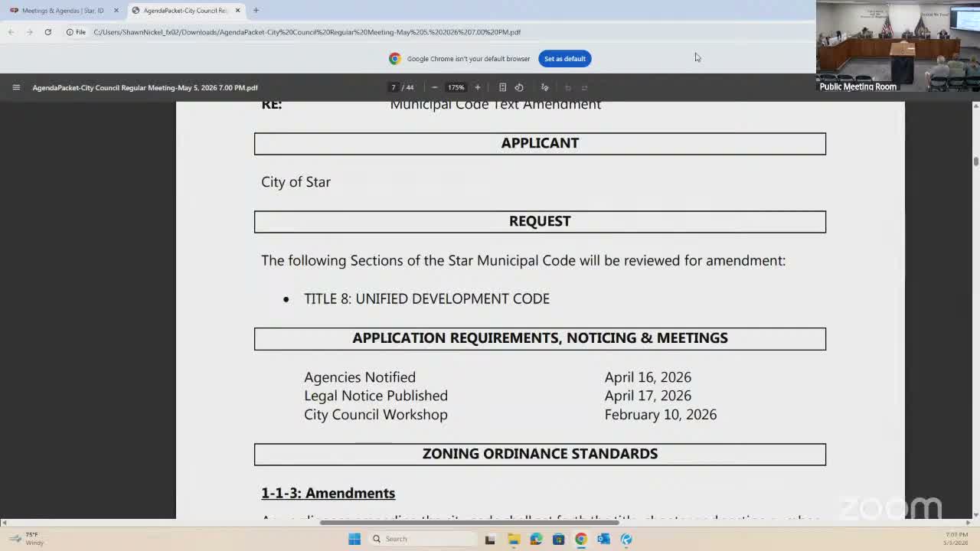Click the Public Meeting Room video thumbnail
The height and width of the screenshot is (551, 980).
click(898, 46)
